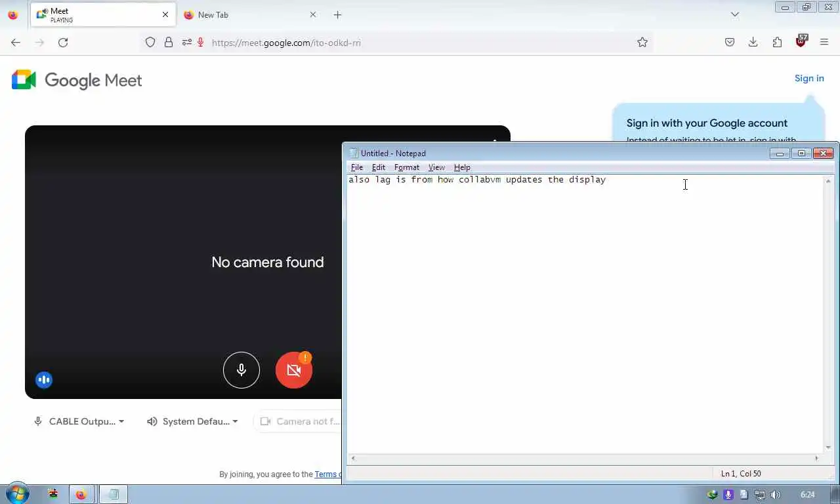Click Notepad's vertical scroll down arrow
This screenshot has height=504, width=840.
[828, 448]
